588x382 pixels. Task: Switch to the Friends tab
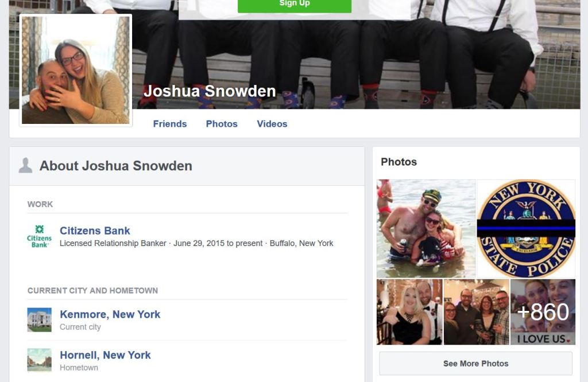(170, 124)
